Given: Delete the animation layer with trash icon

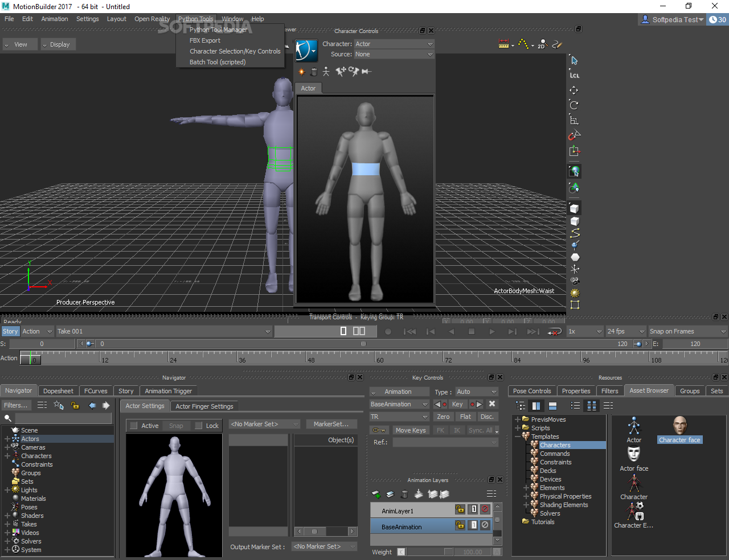Looking at the screenshot, I should click(404, 494).
